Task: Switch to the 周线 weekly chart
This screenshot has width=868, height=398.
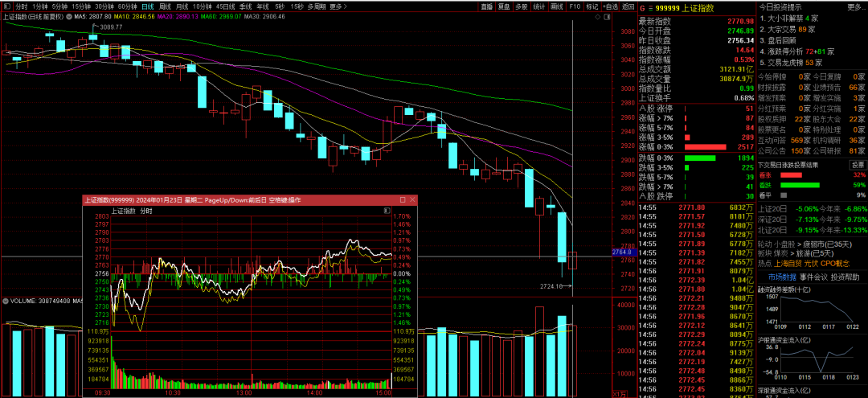Action: pos(165,6)
